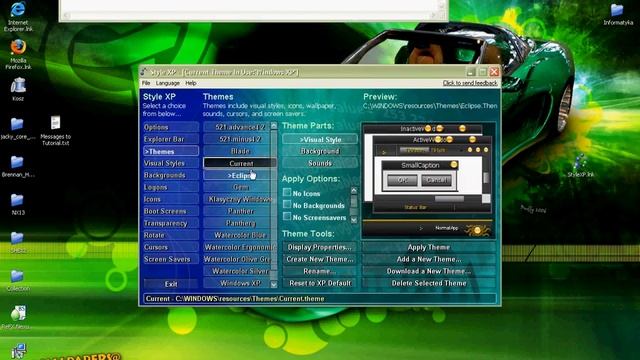640x360 pixels.
Task: Open the Help menu
Action: [191, 83]
